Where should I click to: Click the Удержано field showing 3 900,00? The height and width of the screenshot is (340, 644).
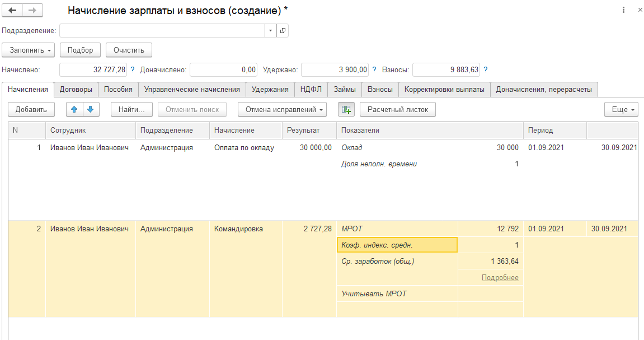point(335,70)
